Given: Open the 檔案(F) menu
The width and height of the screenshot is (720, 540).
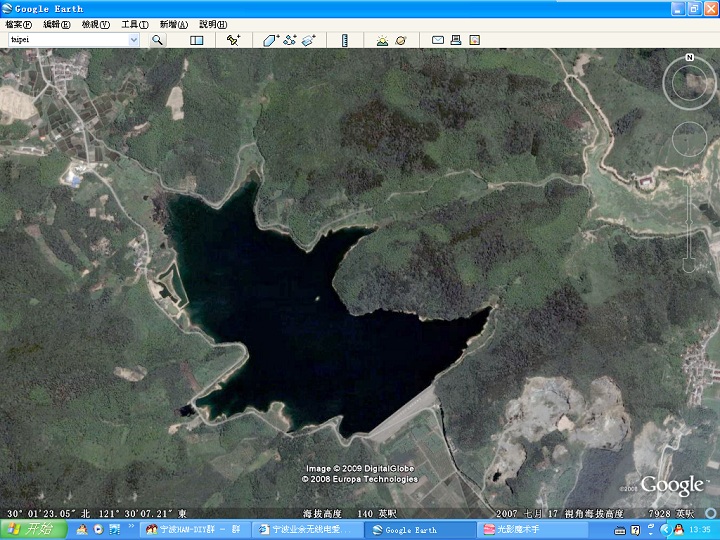Looking at the screenshot, I should click(18, 24).
